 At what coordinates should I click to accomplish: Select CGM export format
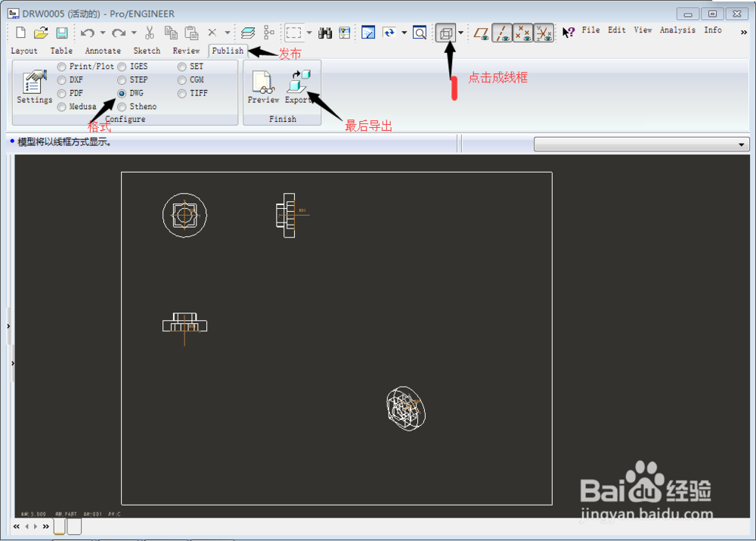(181, 80)
